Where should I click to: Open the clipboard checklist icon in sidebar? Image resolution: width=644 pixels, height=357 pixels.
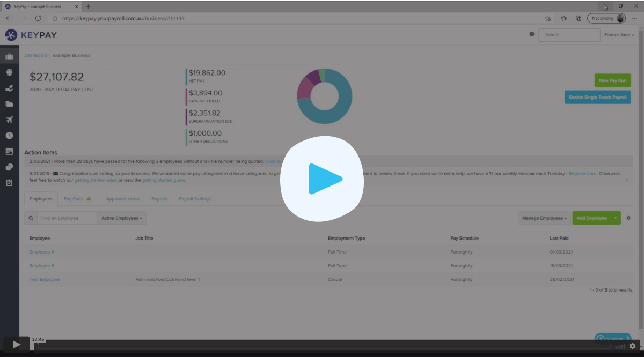click(x=10, y=182)
